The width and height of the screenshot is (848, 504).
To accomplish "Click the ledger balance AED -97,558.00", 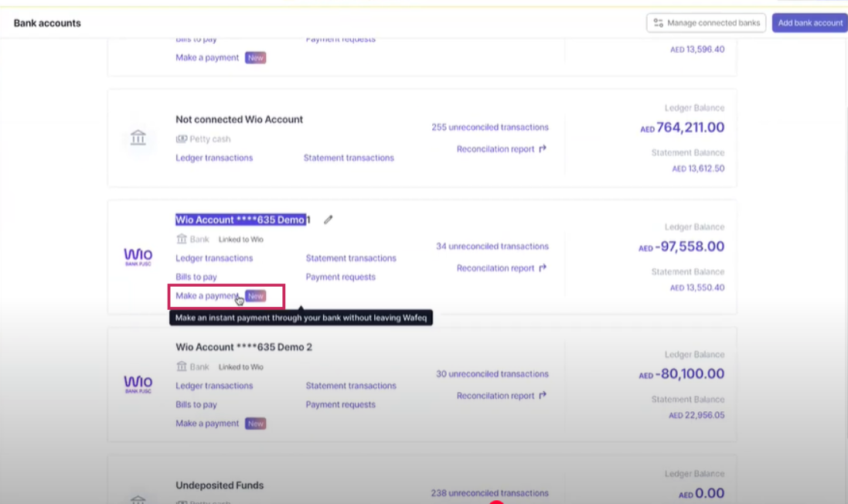I will [682, 247].
